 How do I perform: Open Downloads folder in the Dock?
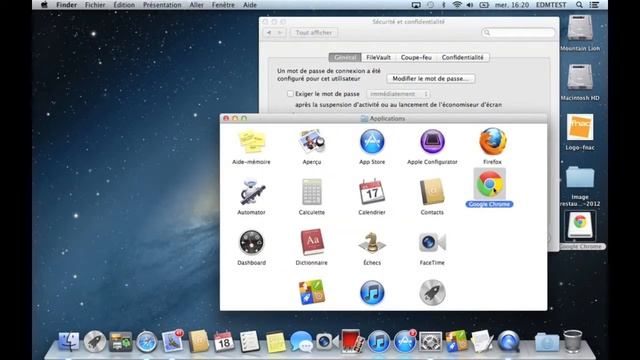(x=547, y=341)
